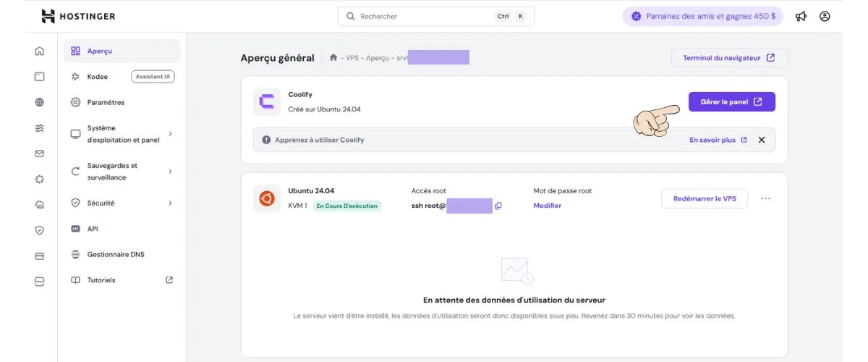Click Redémarrer le VPS button
868x362 pixels.
tap(705, 198)
